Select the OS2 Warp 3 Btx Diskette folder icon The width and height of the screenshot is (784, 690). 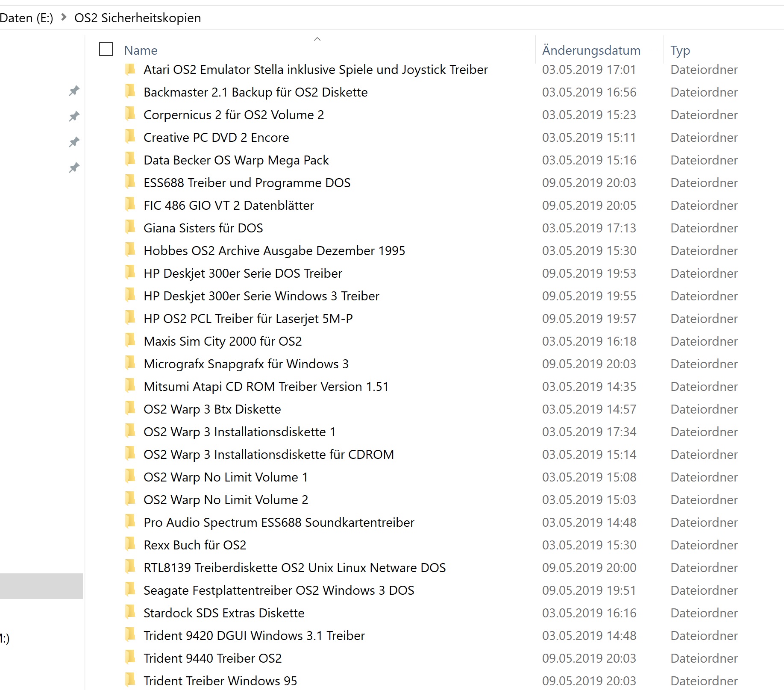pyautogui.click(x=130, y=409)
